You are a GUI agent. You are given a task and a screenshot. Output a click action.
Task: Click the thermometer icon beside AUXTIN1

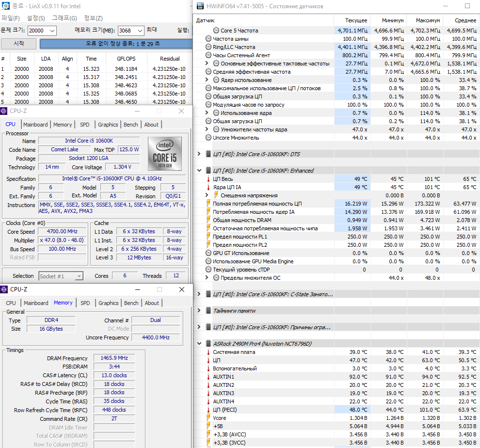click(208, 377)
